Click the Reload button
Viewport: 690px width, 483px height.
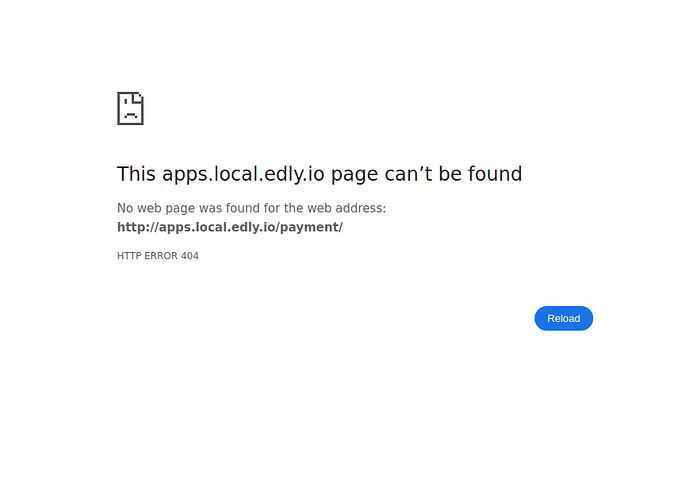pos(563,318)
